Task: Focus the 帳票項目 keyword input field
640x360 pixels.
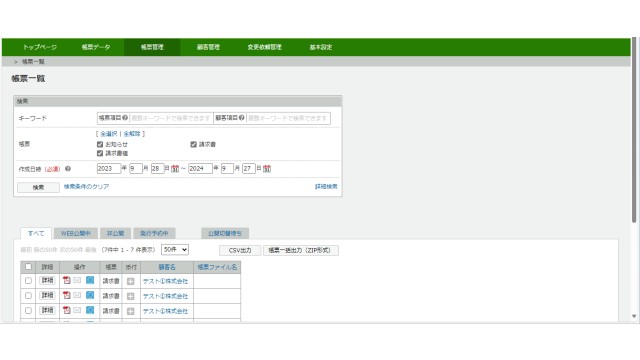Action: (171, 118)
